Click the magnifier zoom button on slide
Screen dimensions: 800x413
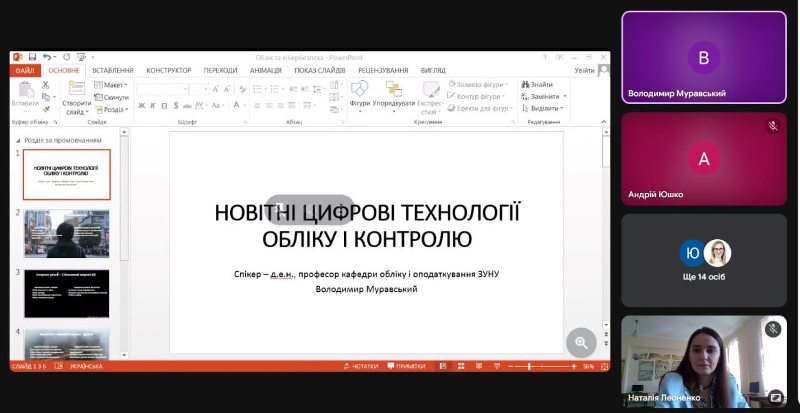(581, 342)
